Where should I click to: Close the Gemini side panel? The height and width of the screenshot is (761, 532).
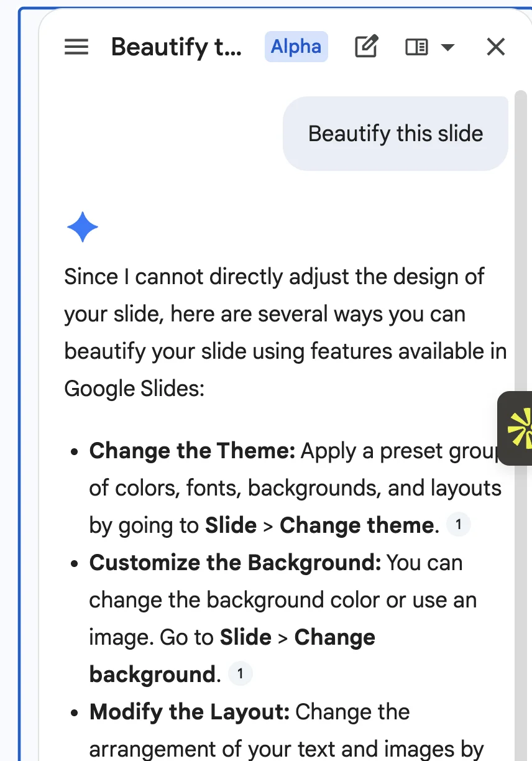click(x=495, y=47)
